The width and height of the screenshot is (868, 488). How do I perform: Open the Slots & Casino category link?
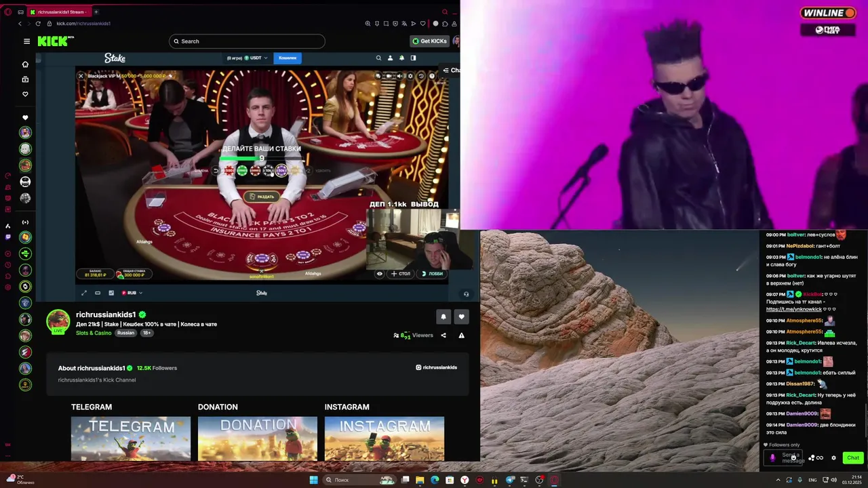[x=94, y=333]
